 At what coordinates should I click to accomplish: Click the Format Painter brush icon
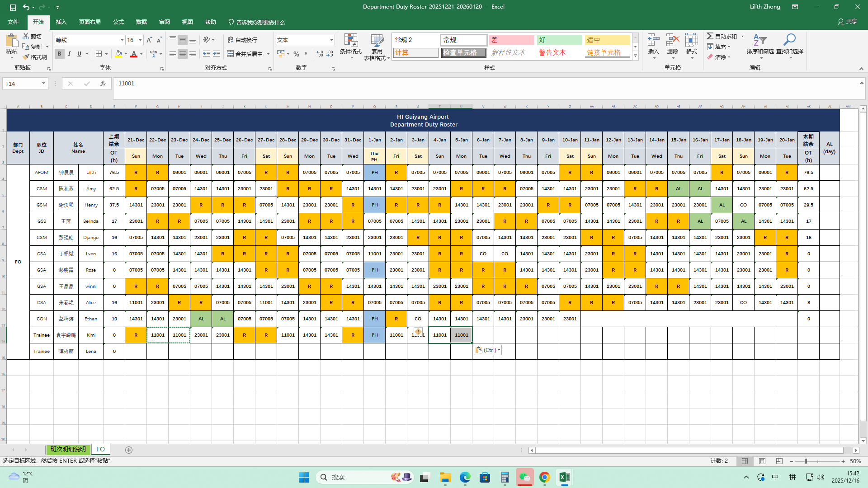point(26,57)
